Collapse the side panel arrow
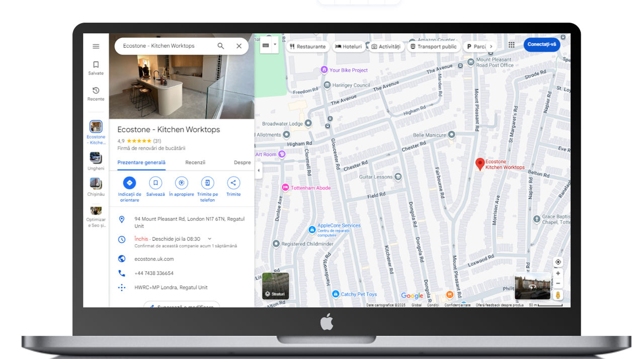 click(259, 170)
